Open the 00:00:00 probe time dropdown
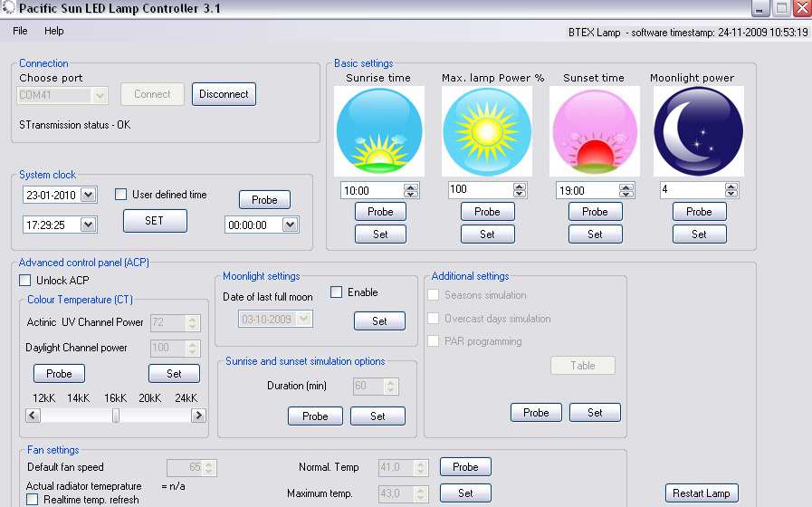The width and height of the screenshot is (812, 507). coord(290,225)
